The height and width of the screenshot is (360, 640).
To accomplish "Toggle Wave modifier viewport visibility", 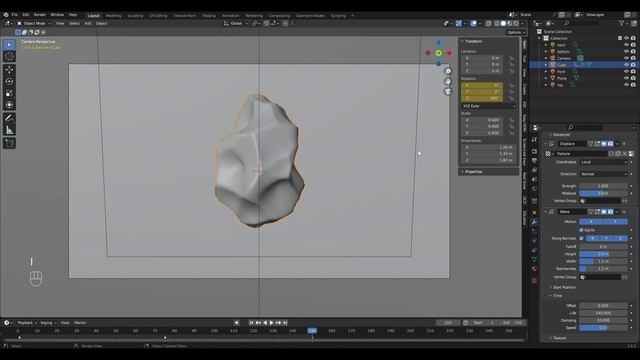I will [604, 212].
